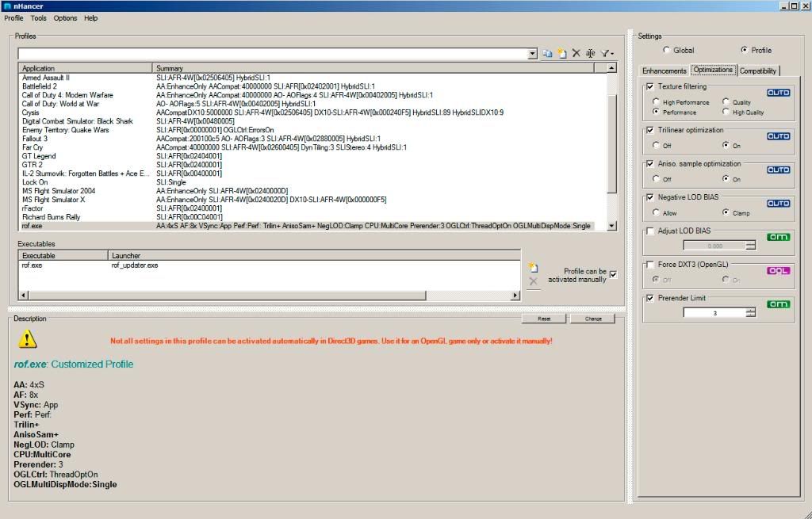Viewport: 812px width, 519px height.
Task: Toggle the Prerender Limit checkbox
Action: [x=650, y=298]
